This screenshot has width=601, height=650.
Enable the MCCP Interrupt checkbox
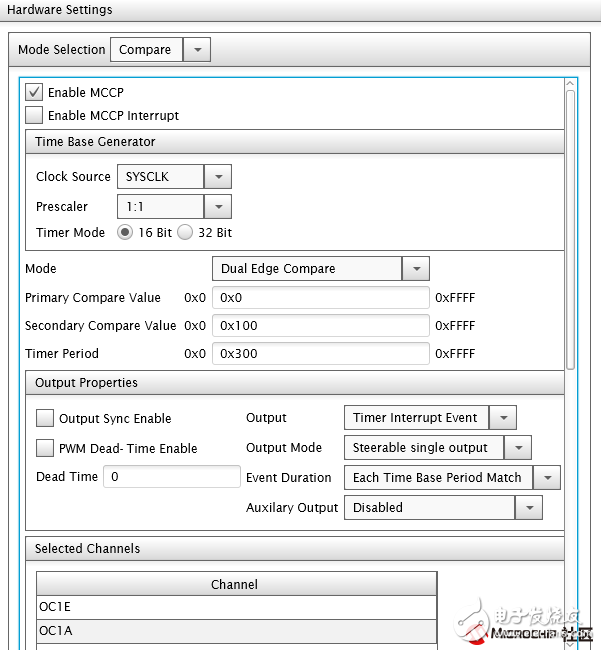coord(34,115)
